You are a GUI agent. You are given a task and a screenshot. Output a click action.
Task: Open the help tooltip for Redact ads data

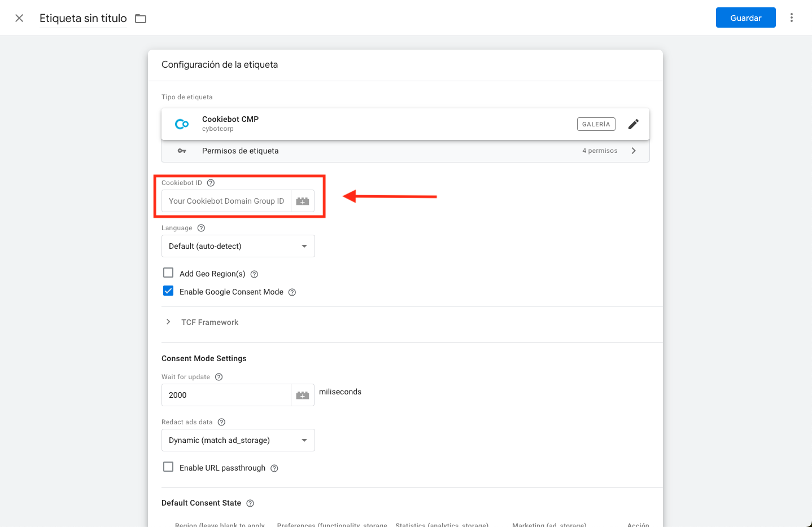221,421
